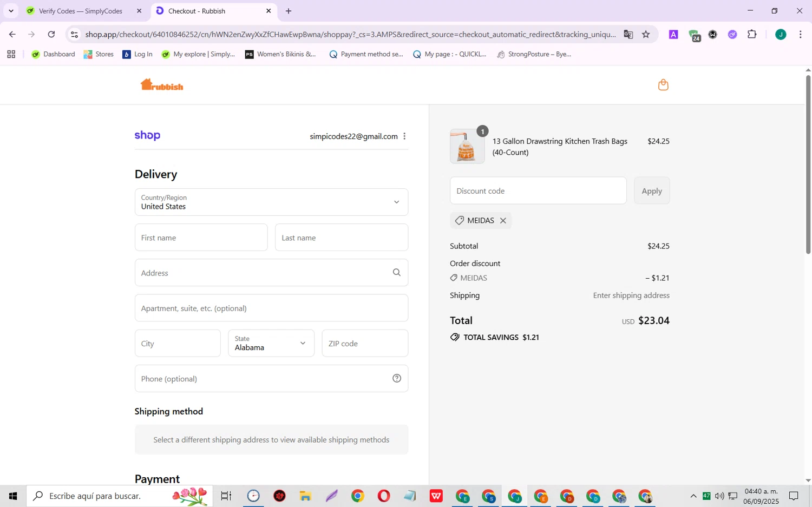
Task: Open a new browser tab
Action: (x=289, y=11)
